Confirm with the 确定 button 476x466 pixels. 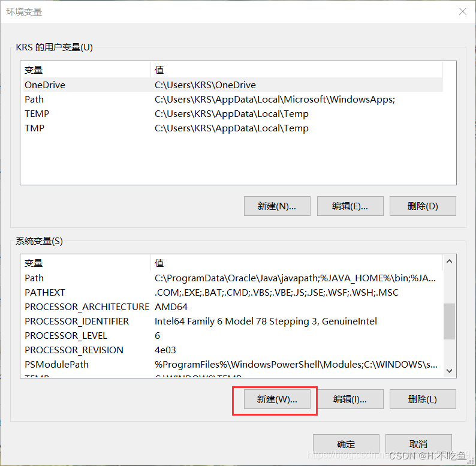346,444
